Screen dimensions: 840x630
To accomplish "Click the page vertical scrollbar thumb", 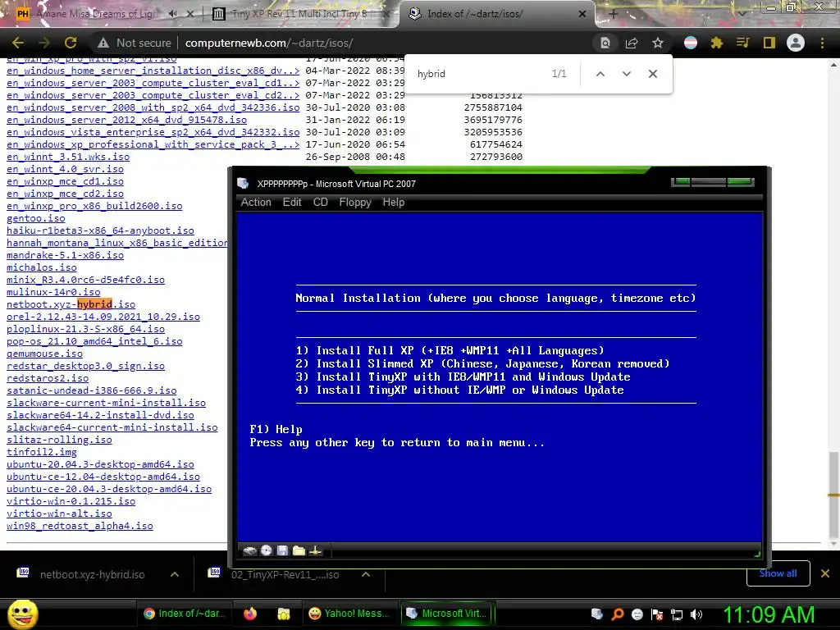I will (833, 493).
